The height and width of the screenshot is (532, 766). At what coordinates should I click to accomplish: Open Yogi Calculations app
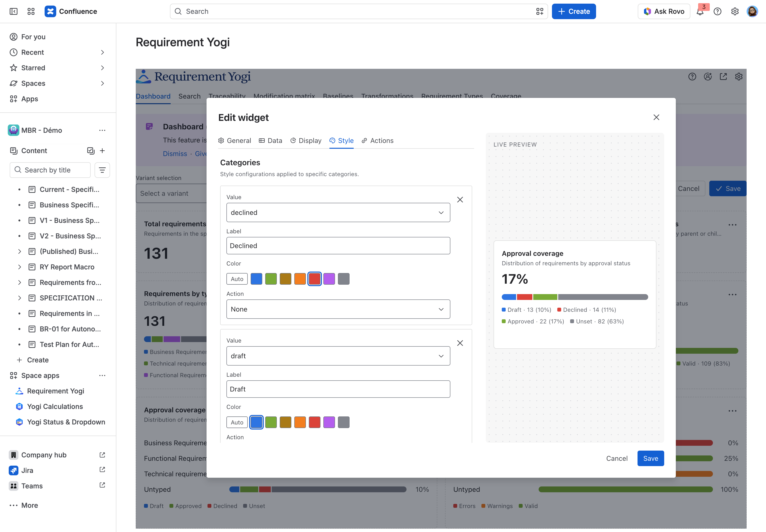coord(55,406)
